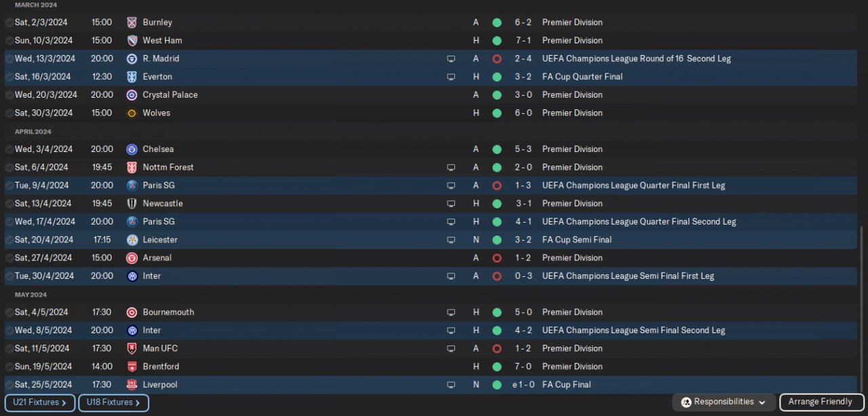Expand U21 Fixtures via its chevron
868x416 pixels.
click(x=64, y=403)
